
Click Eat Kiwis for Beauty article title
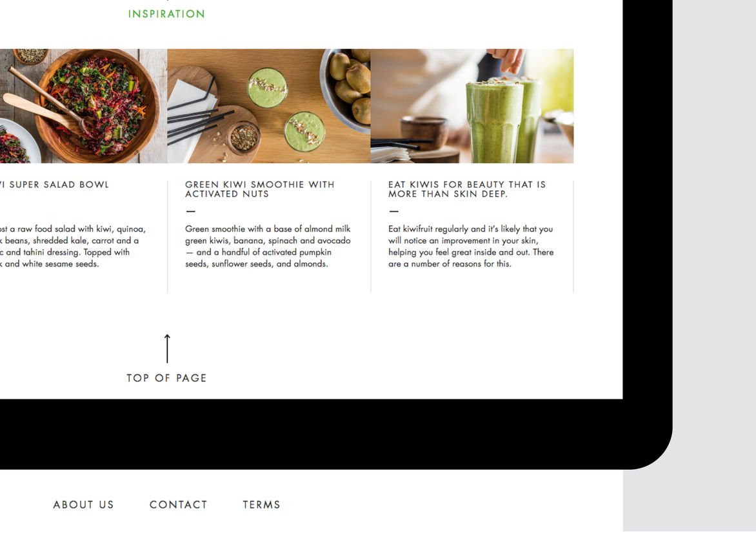click(467, 189)
